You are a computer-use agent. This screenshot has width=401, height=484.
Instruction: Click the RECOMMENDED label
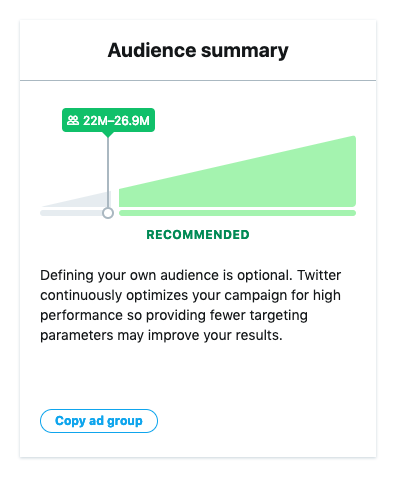point(198,235)
